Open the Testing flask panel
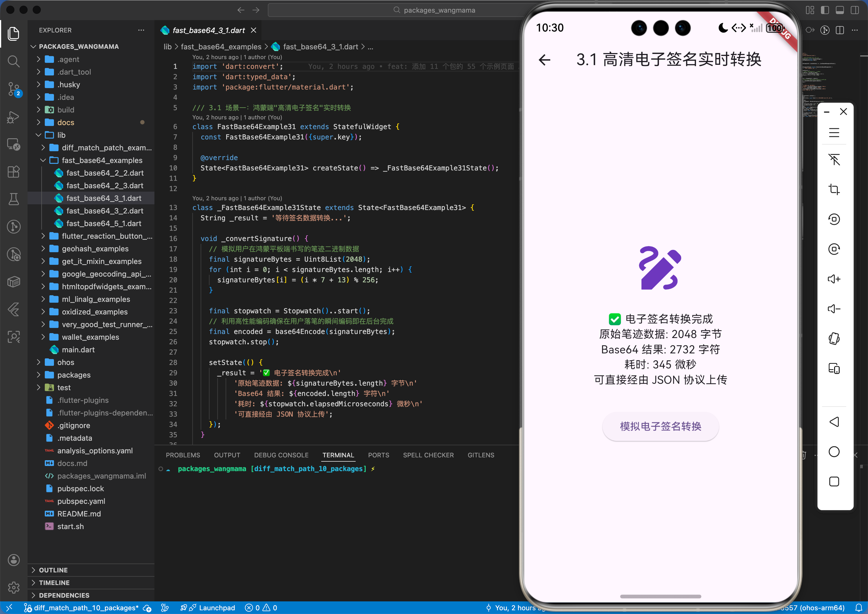The image size is (868, 614). 13,199
